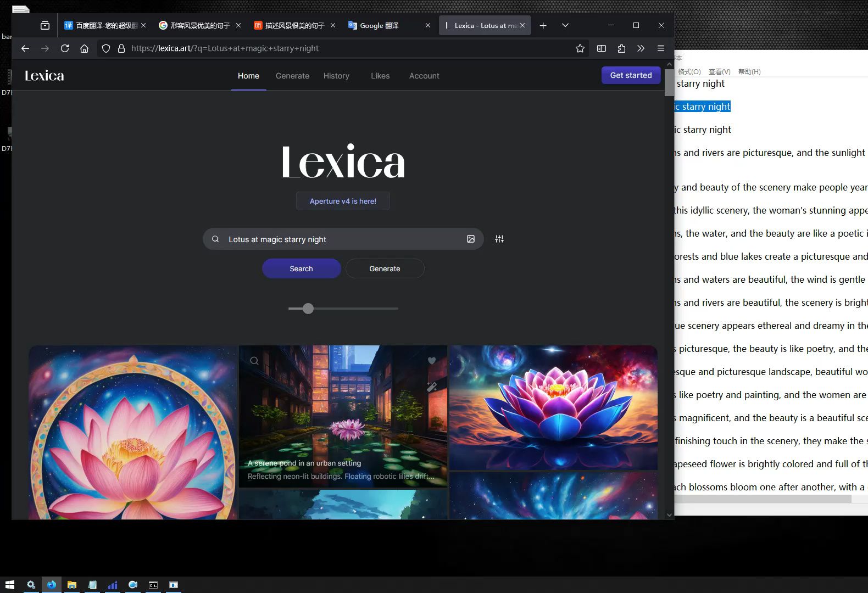Screen dimensions: 868x593
Task: Close the Lexica tab
Action: [x=522, y=25]
